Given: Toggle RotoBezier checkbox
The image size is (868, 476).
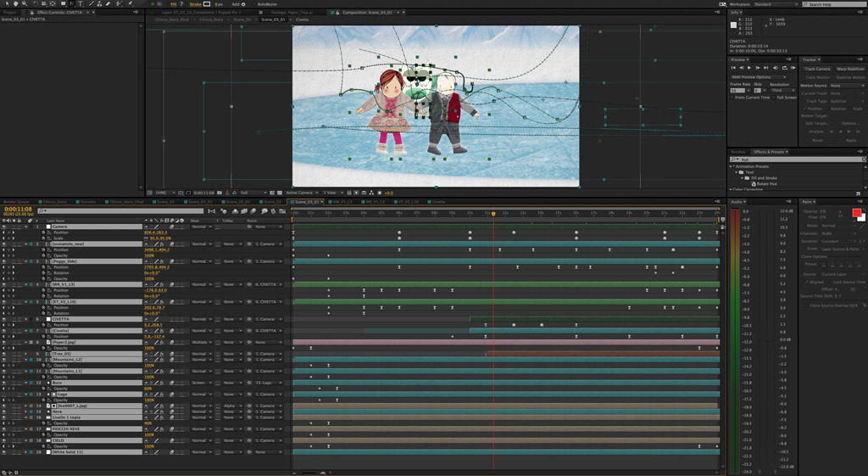Looking at the screenshot, I should click(x=253, y=4).
